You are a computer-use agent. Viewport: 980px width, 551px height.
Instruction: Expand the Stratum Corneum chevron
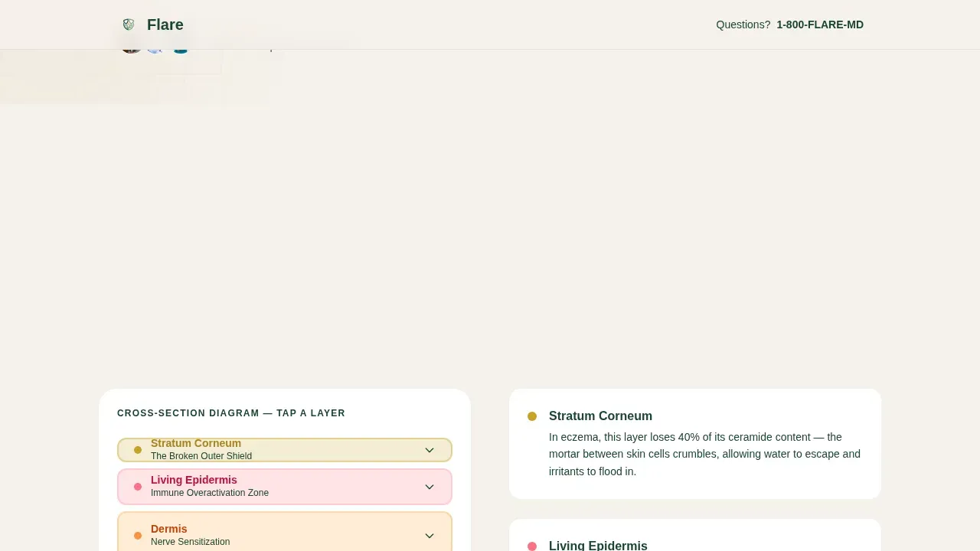point(430,450)
